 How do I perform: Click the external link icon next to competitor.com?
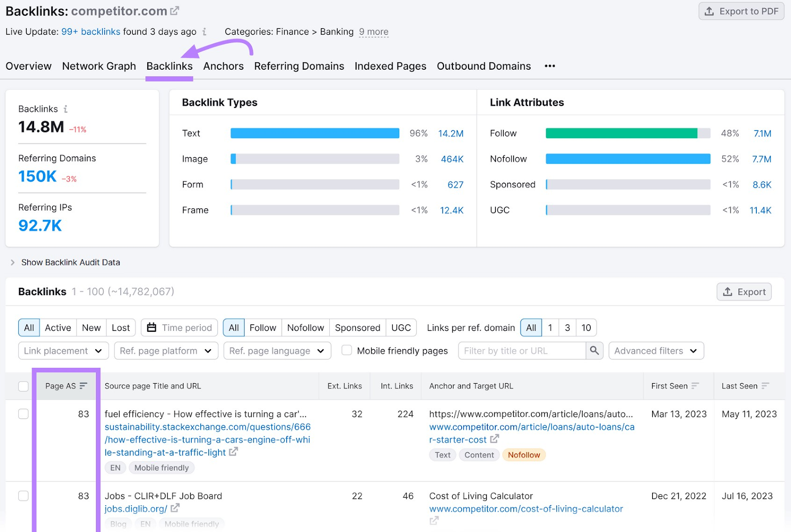tap(174, 10)
